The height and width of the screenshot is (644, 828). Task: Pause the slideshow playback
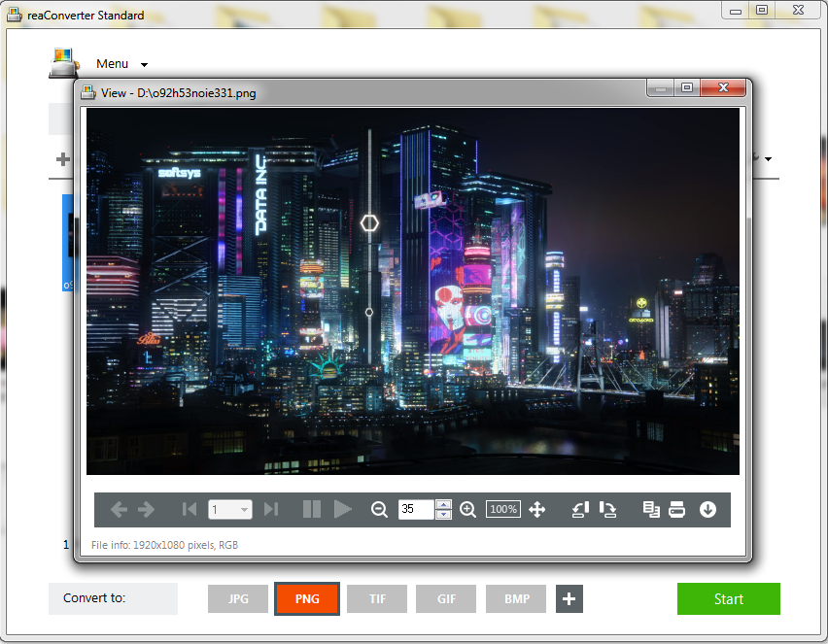click(x=312, y=509)
